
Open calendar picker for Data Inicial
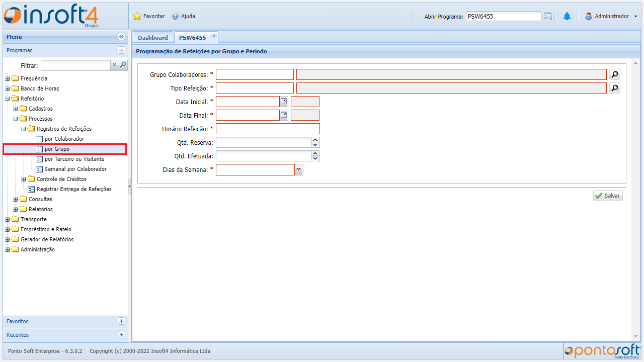284,102
